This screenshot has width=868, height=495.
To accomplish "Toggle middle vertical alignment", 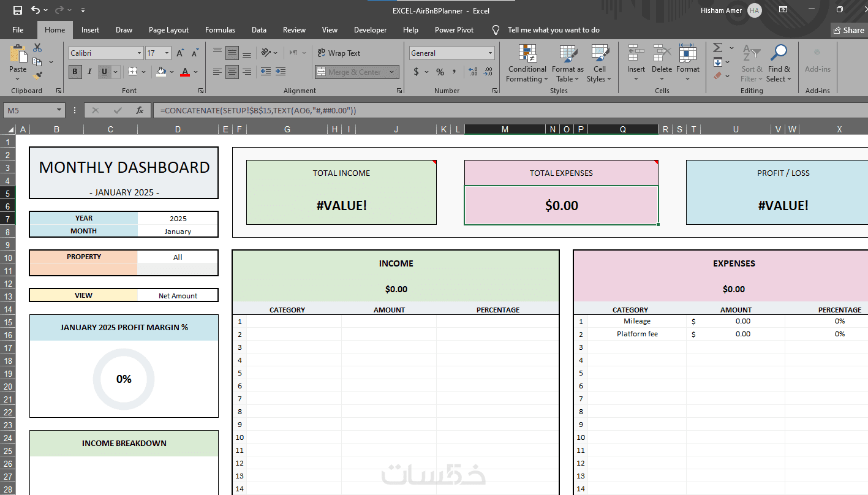I will click(232, 53).
